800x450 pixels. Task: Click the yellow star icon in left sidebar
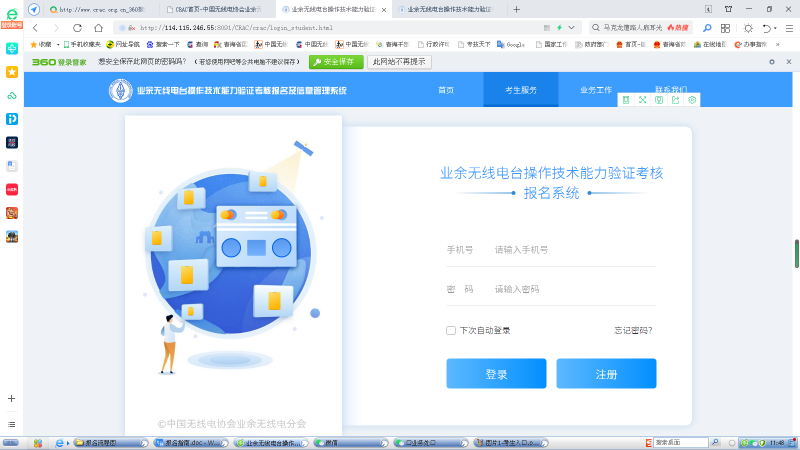click(x=11, y=72)
